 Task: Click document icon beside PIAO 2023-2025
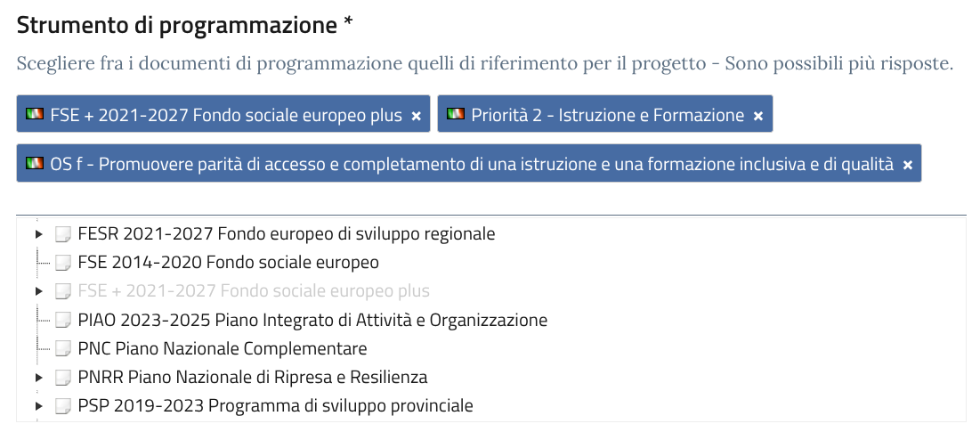63,321
